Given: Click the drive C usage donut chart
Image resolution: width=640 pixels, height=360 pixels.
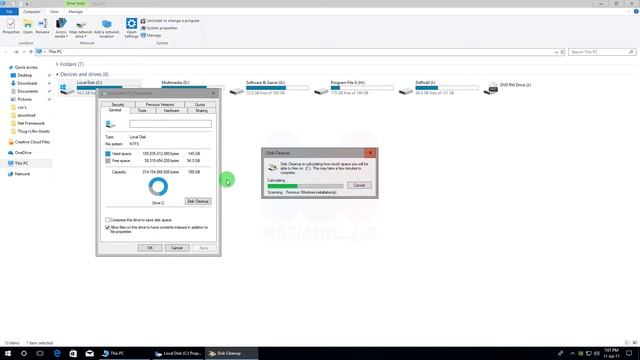Looking at the screenshot, I should click(x=158, y=187).
